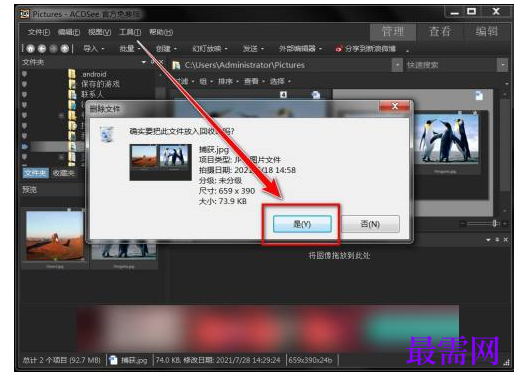Cancel deletion with the 否(N) button

point(370,224)
